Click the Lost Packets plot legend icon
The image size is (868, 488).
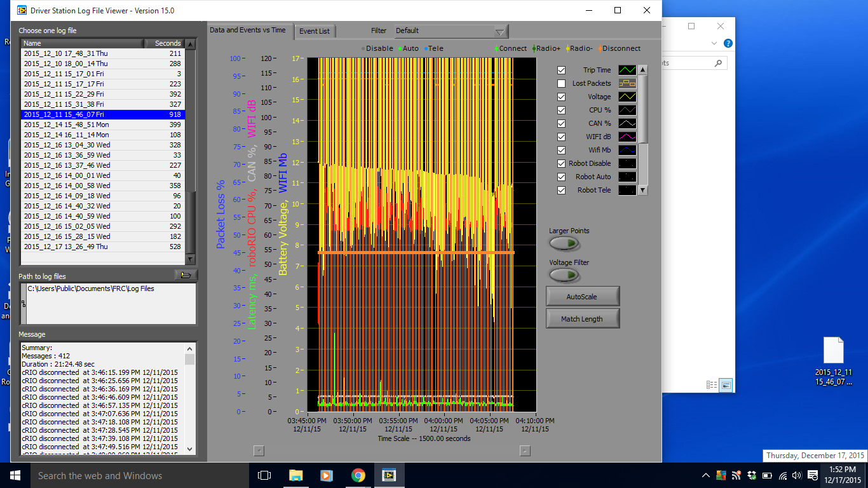pos(627,83)
